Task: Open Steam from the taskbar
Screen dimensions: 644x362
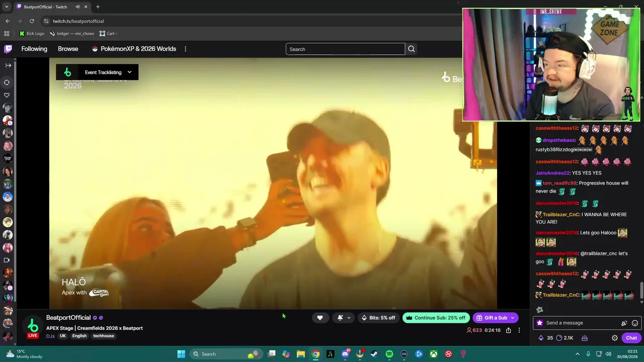Action: point(374,354)
